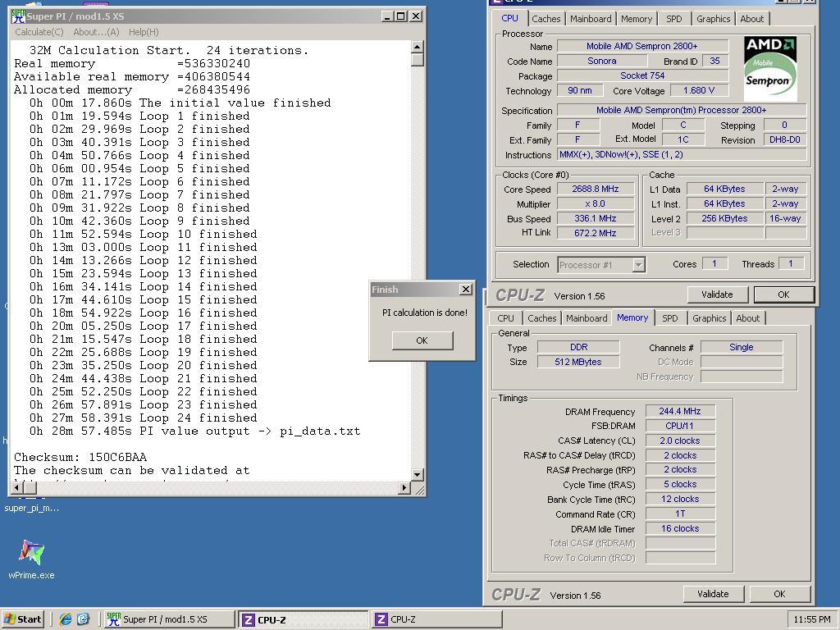
Task: Click the taskbar clock showing 11:55 PM
Action: [x=812, y=619]
